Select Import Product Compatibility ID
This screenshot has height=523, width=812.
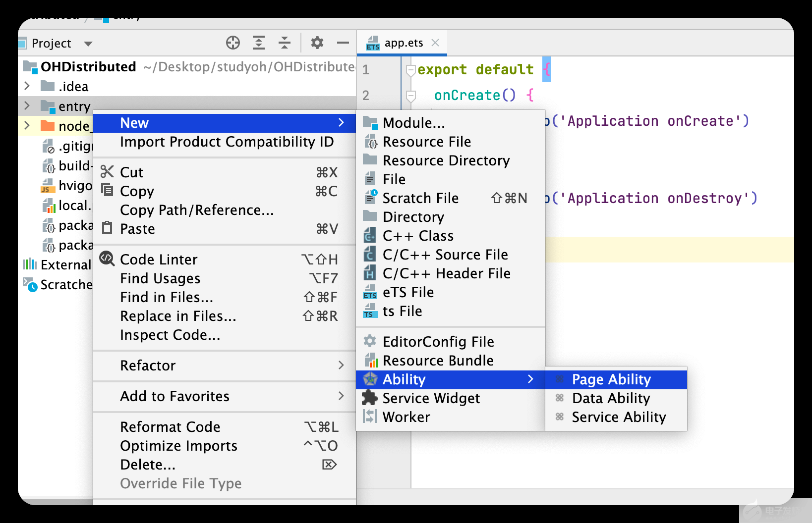point(227,142)
